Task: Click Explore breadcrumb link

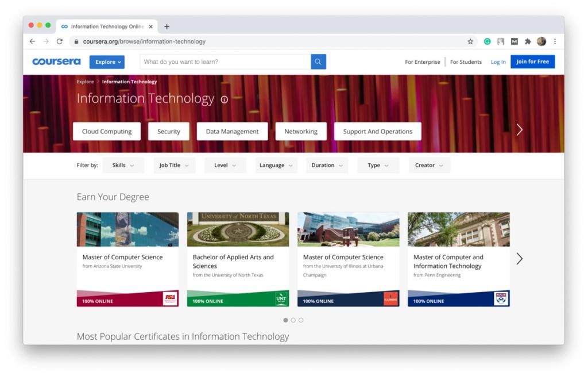Action: point(85,82)
